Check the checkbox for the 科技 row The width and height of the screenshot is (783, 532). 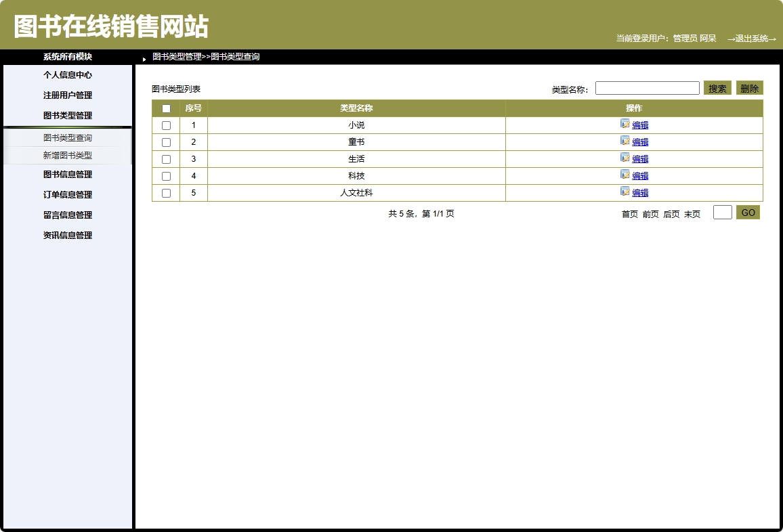click(165, 176)
